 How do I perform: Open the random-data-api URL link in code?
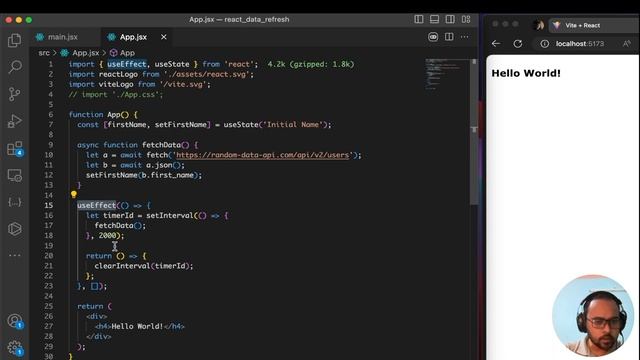262,155
